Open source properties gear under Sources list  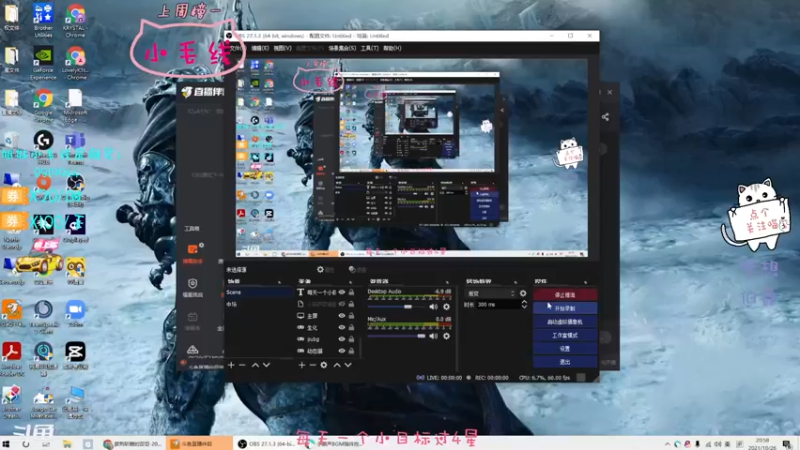point(323,365)
